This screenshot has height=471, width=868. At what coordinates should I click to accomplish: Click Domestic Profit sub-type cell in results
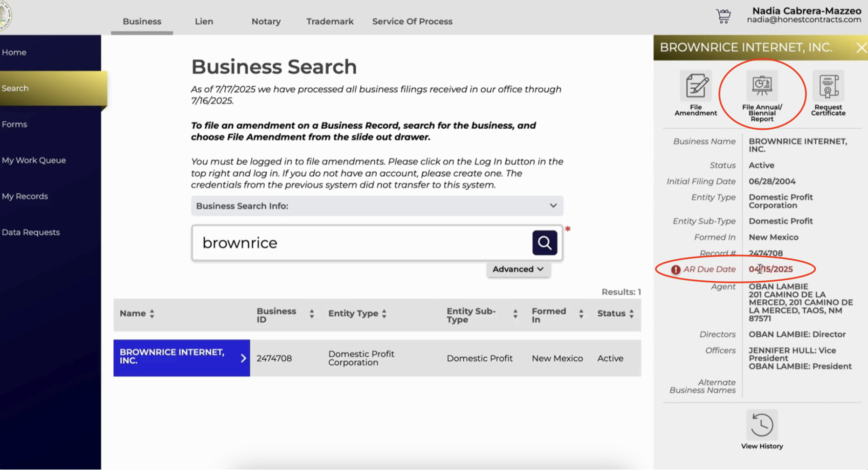point(479,358)
